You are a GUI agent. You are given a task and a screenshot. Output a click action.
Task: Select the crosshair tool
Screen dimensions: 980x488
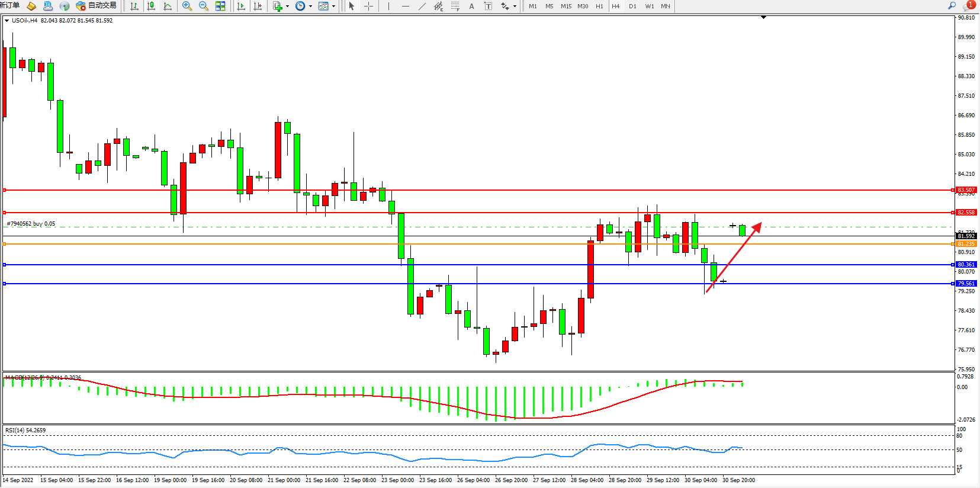(x=368, y=6)
